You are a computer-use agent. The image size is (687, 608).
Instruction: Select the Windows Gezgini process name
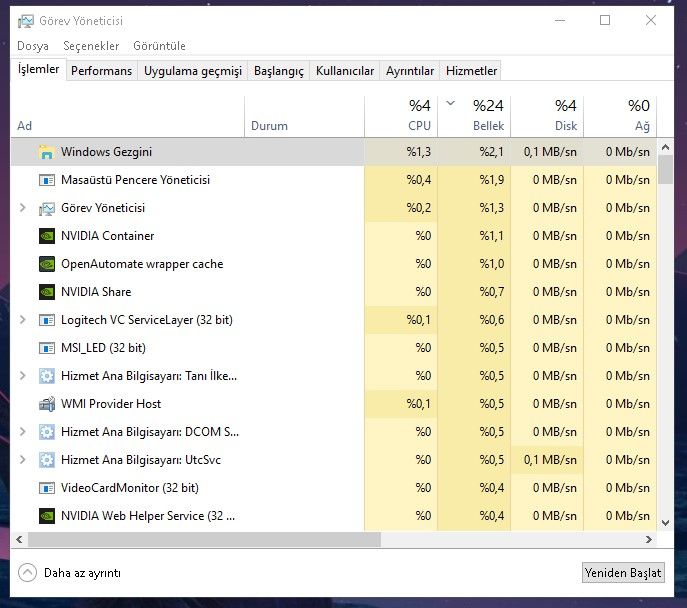click(x=106, y=152)
